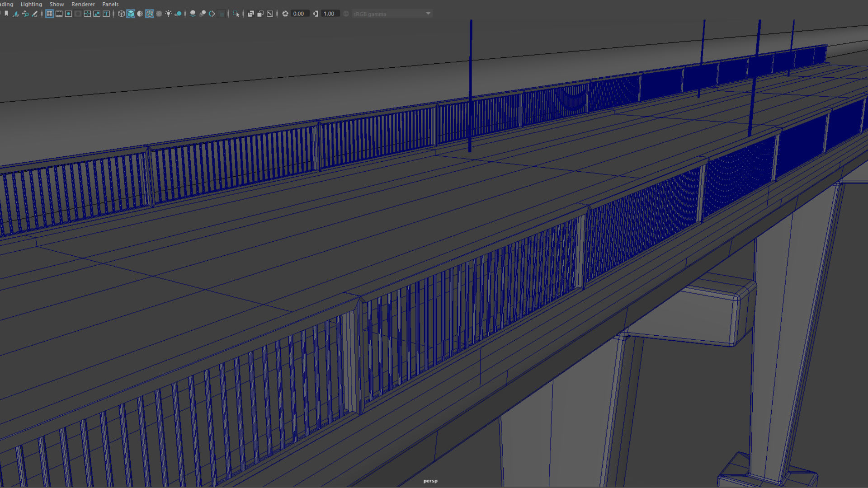Open the Lighting menu

31,4
